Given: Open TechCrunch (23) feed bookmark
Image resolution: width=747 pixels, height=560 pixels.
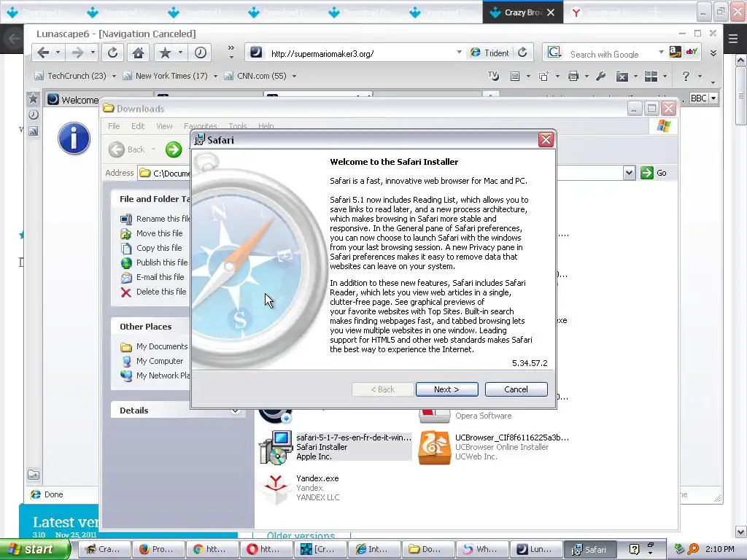Looking at the screenshot, I should coord(71,76).
